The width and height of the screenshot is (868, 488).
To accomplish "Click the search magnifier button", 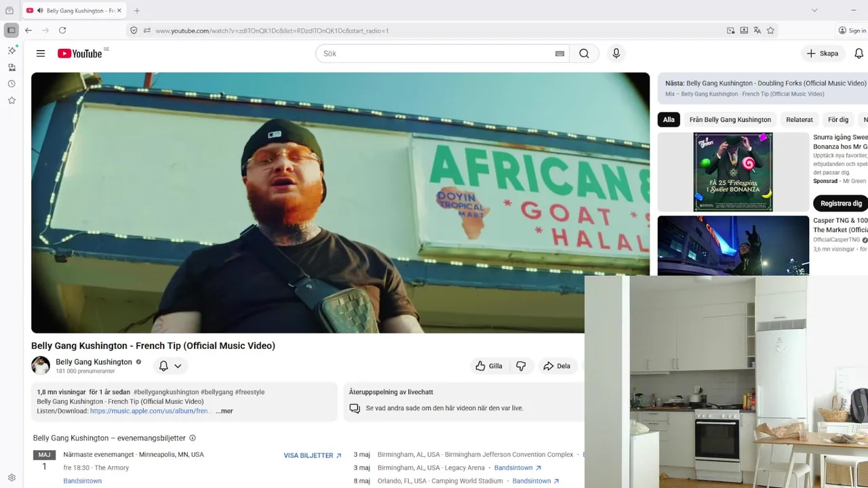I will [584, 54].
